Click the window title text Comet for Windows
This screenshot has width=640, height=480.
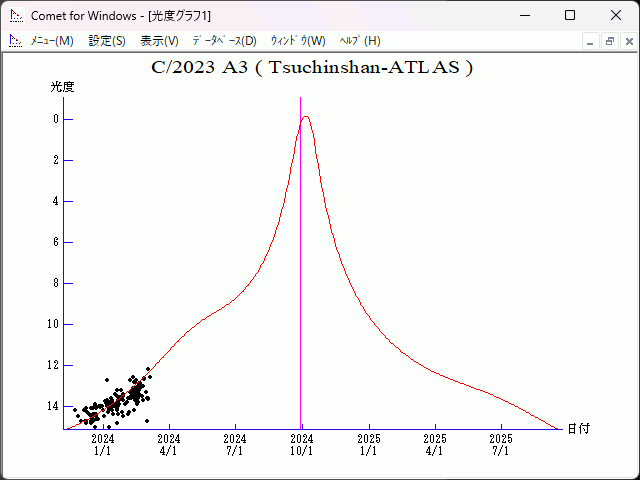[x=84, y=16]
